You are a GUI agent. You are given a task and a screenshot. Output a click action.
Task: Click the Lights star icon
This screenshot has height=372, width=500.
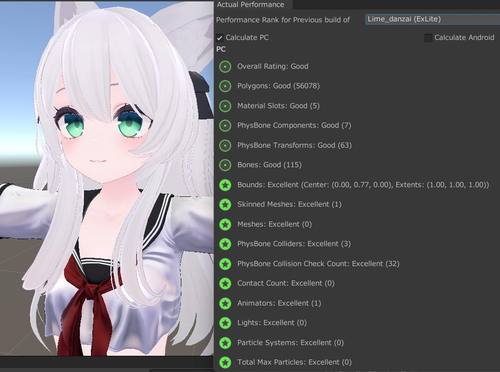(x=225, y=323)
